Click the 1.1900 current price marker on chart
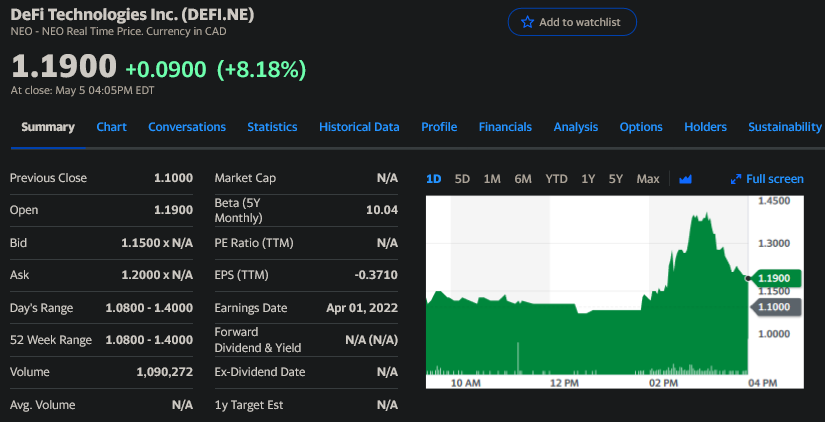The height and width of the screenshot is (422, 825). 774,278
